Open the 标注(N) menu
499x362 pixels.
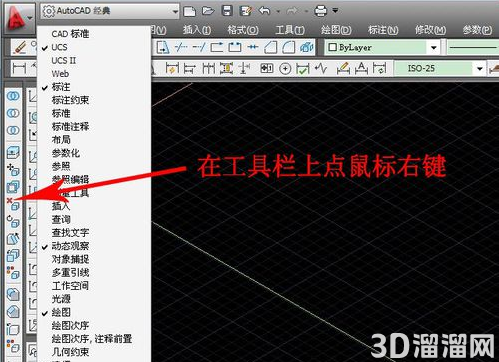click(383, 30)
